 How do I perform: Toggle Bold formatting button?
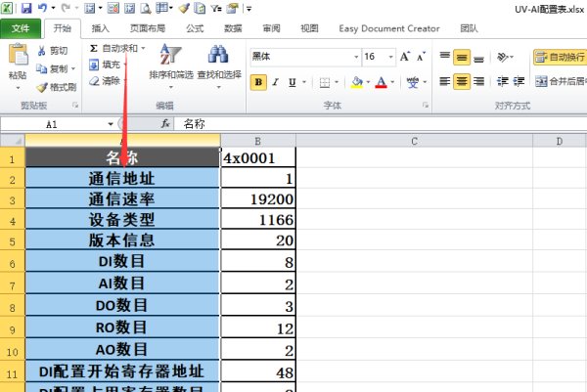(258, 82)
